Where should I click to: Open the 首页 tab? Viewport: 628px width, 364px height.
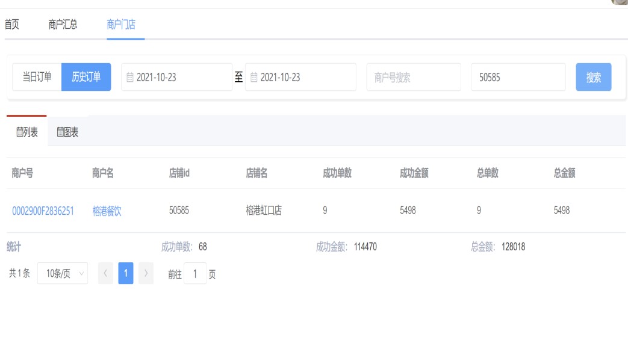click(x=12, y=25)
